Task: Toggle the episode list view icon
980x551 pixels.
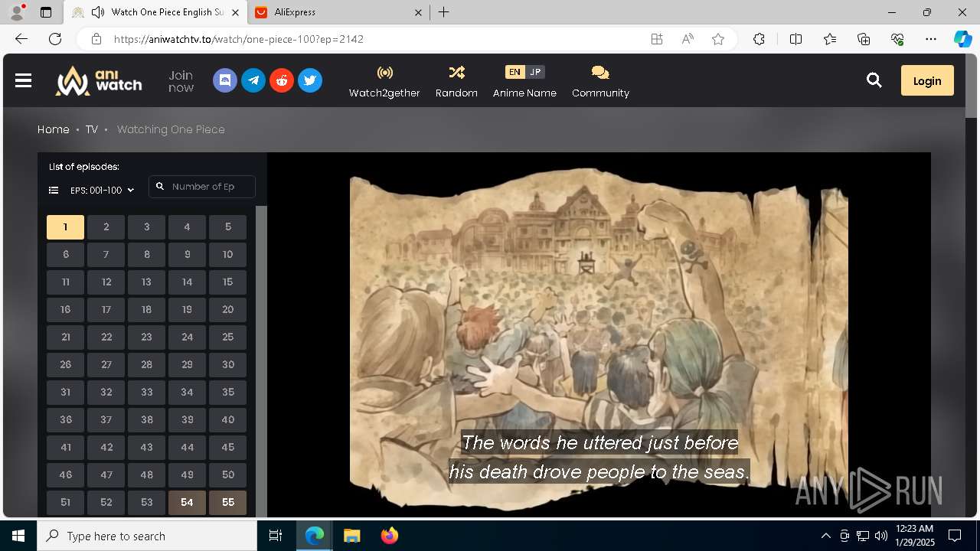Action: pyautogui.click(x=54, y=190)
